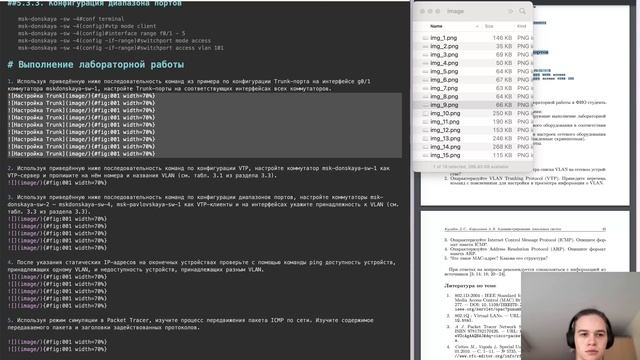Image resolution: width=640 pixels, height=360 pixels.
Task: Click 'Литература по теме' heading in PDF
Action: [x=469, y=286]
